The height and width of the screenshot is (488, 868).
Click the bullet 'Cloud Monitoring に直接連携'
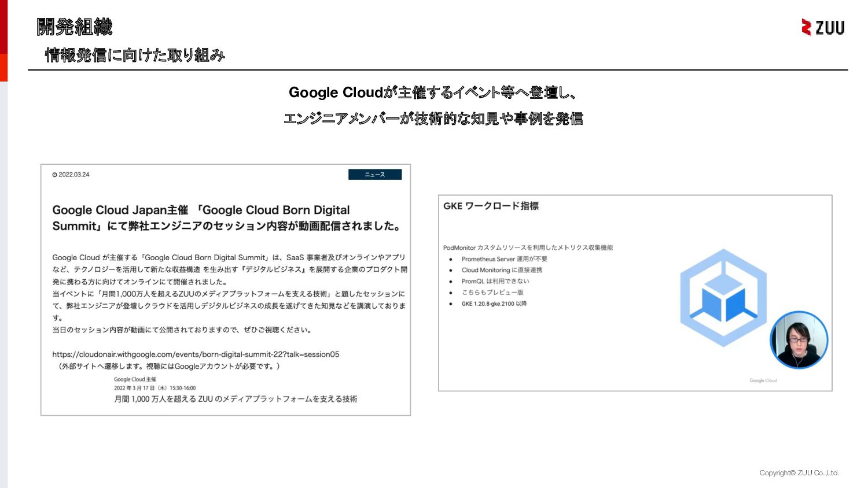click(x=502, y=270)
